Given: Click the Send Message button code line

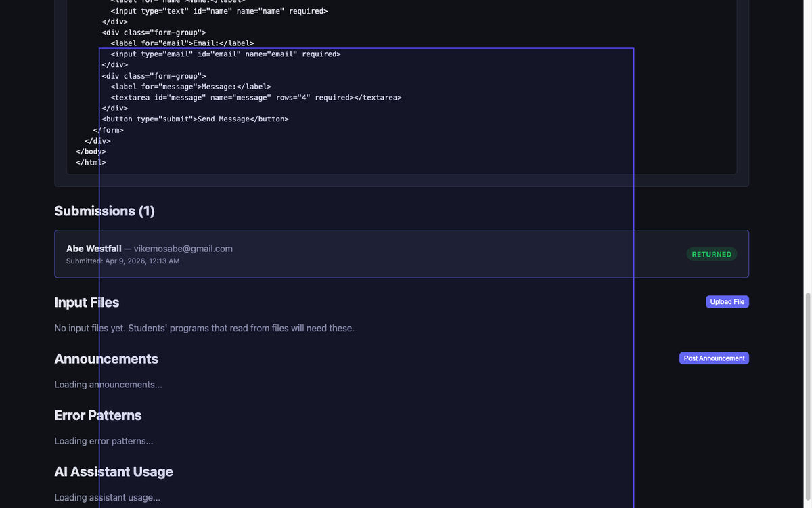Looking at the screenshot, I should [x=196, y=119].
